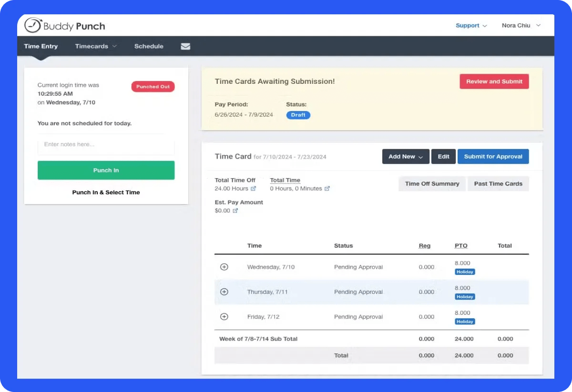Open the Add New dropdown
The width and height of the screenshot is (572, 392).
406,157
